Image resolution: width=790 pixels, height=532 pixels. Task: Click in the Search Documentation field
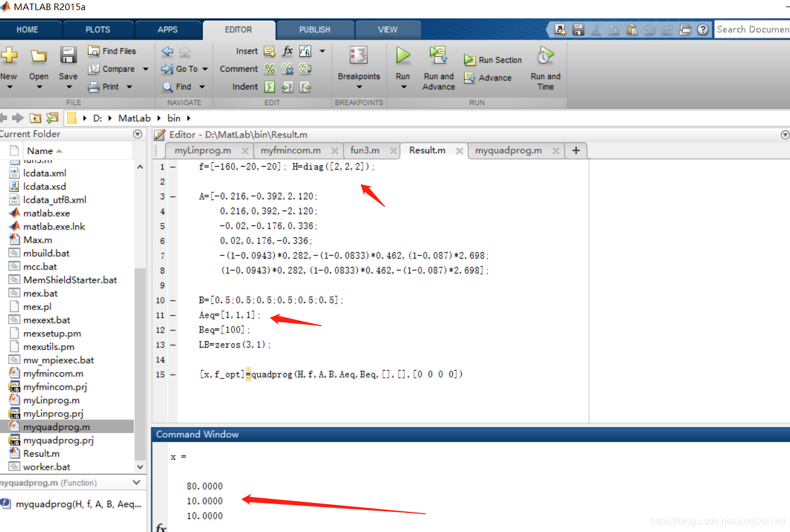click(x=752, y=29)
